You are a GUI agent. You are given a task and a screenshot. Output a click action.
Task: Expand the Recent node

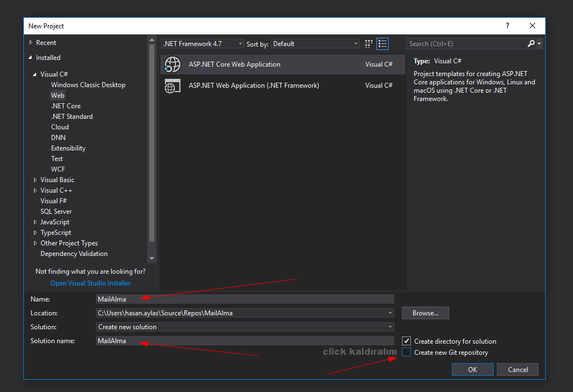coord(31,43)
